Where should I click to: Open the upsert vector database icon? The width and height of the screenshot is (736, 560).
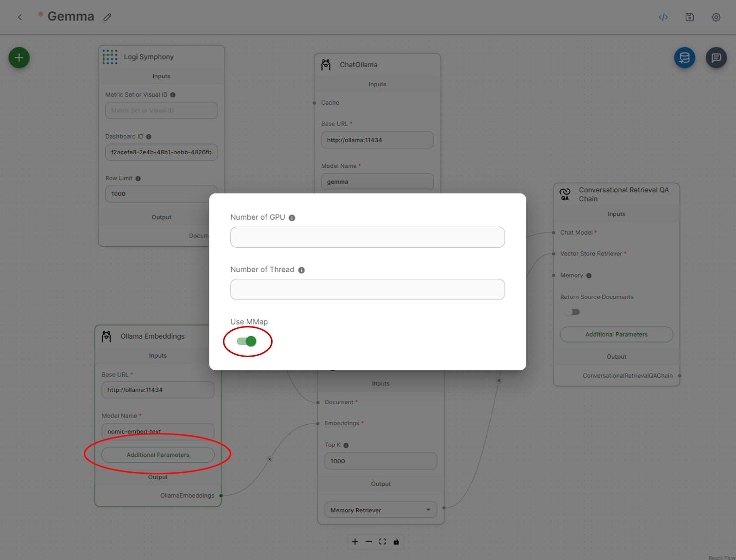[684, 57]
